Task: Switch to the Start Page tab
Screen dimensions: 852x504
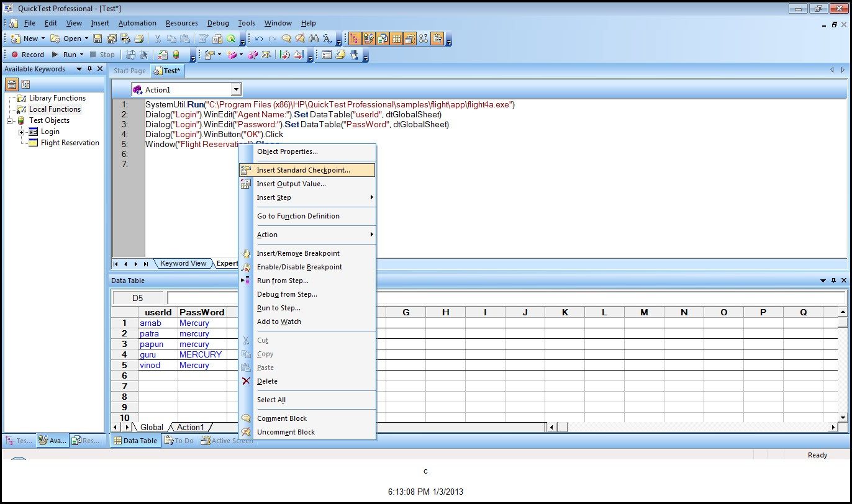Action: [x=130, y=71]
